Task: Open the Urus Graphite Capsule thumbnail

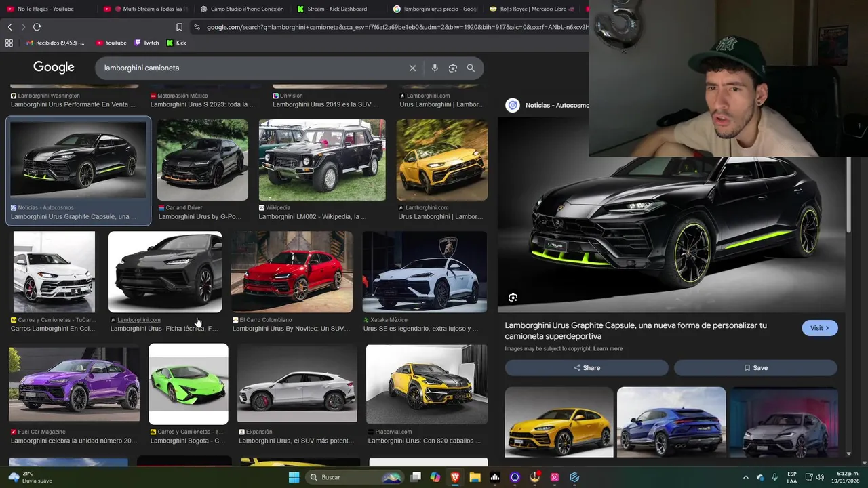Action: 78,160
